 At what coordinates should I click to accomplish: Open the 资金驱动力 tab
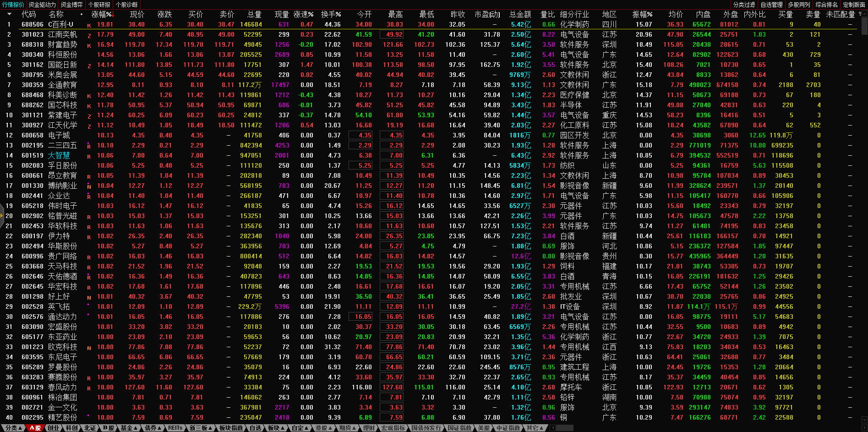point(42,5)
